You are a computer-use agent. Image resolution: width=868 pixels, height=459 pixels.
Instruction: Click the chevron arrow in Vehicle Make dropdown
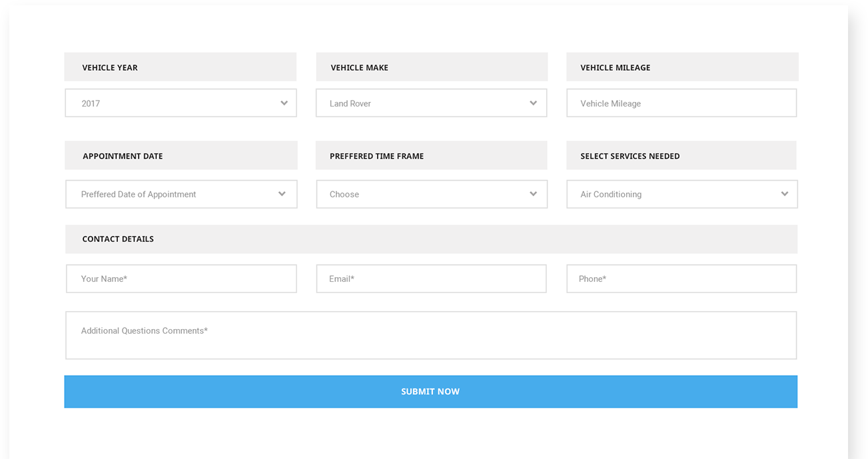(533, 103)
